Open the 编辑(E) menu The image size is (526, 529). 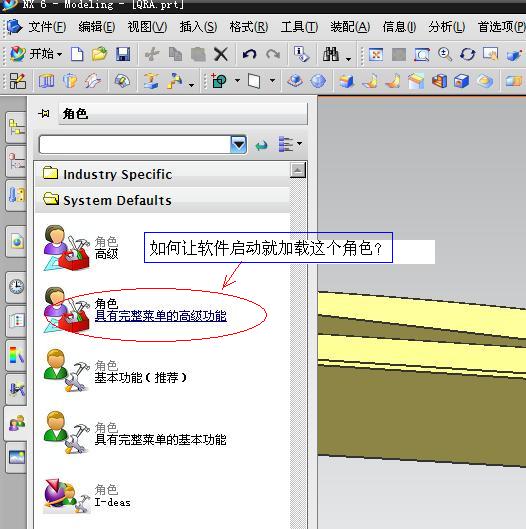[97, 27]
